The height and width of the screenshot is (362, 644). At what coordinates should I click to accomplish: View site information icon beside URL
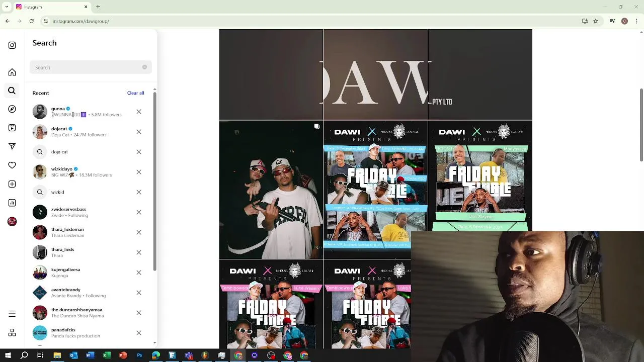(x=46, y=21)
